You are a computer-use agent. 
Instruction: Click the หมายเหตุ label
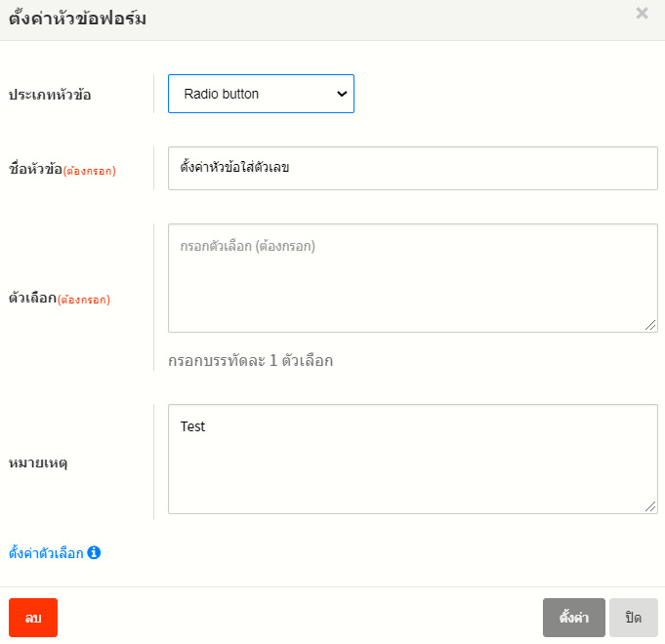click(37, 462)
